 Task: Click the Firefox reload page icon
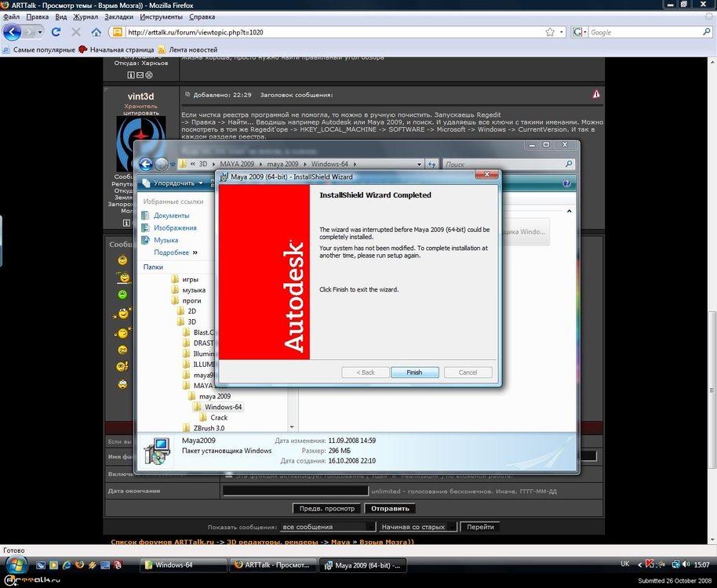[x=56, y=32]
